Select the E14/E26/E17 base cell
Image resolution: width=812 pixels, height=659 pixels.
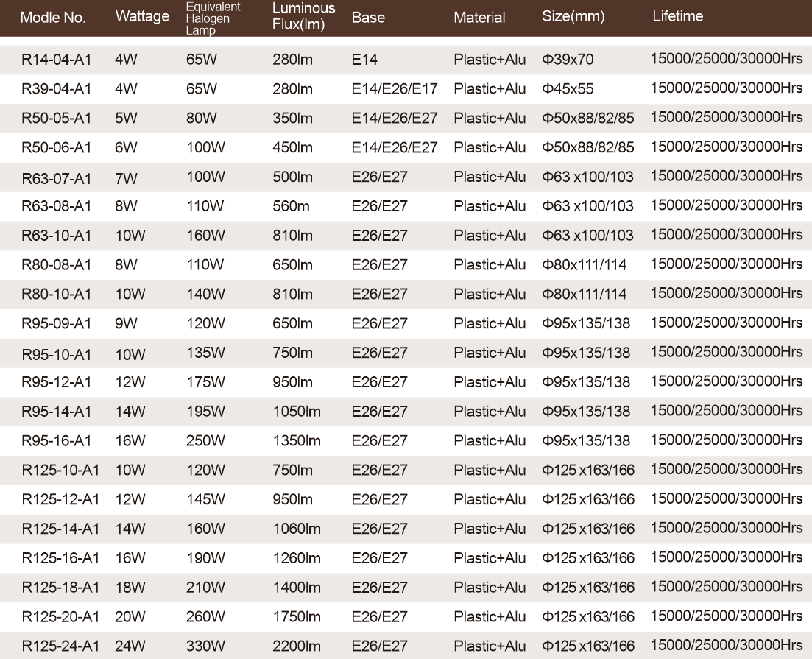395,89
